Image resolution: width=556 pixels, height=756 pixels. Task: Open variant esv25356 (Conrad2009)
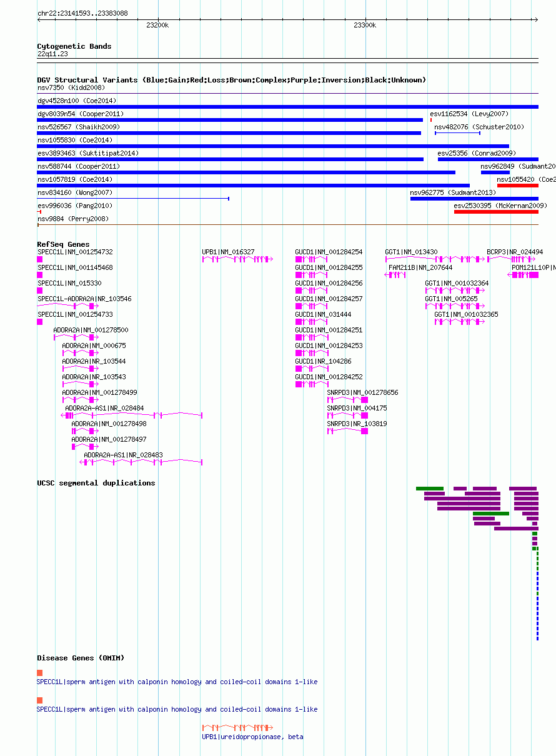pyautogui.click(x=476, y=154)
